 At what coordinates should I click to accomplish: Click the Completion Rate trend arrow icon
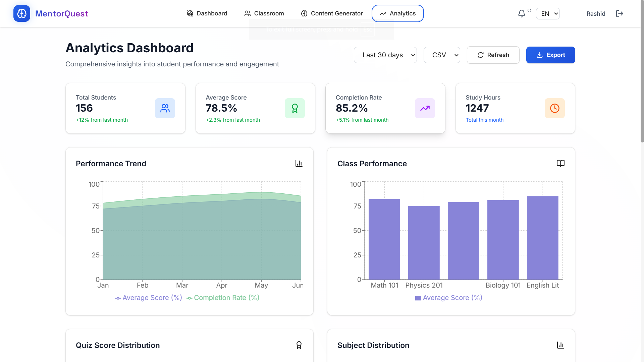point(425,108)
